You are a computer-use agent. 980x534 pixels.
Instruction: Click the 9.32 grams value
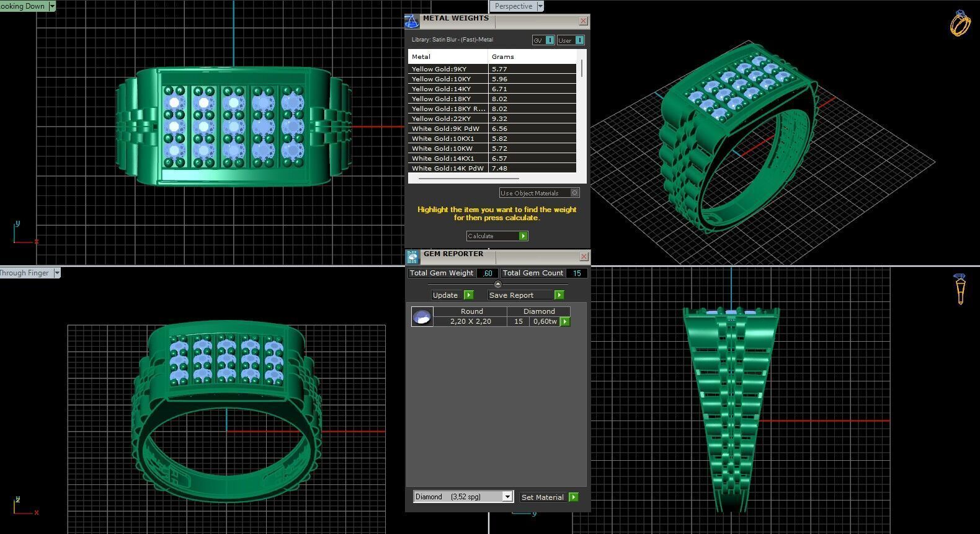[499, 118]
